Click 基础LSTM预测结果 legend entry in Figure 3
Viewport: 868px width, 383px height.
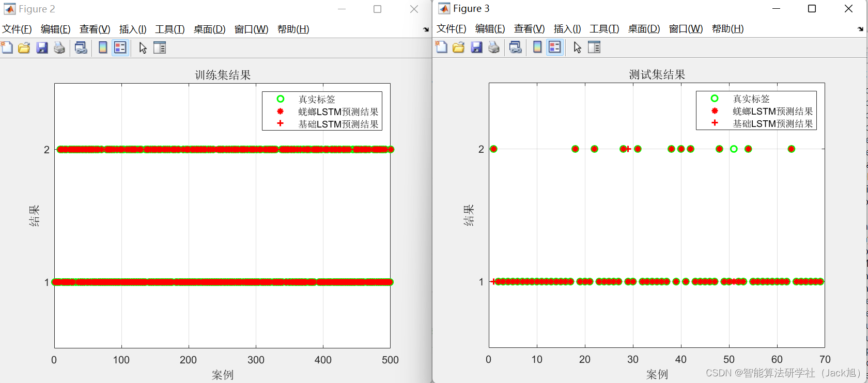point(773,123)
